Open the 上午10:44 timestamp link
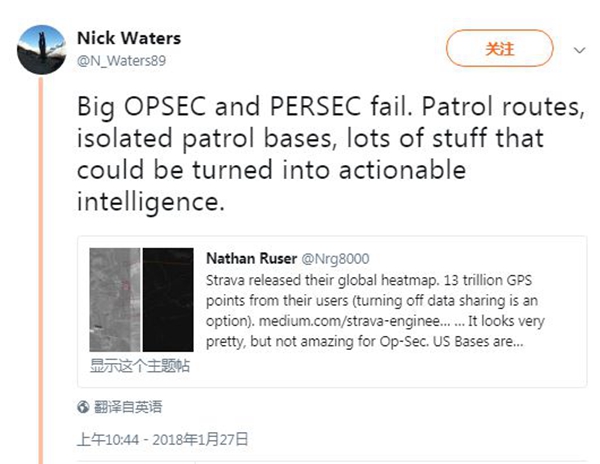Image resolution: width=600 pixels, height=464 pixels. coord(110,438)
